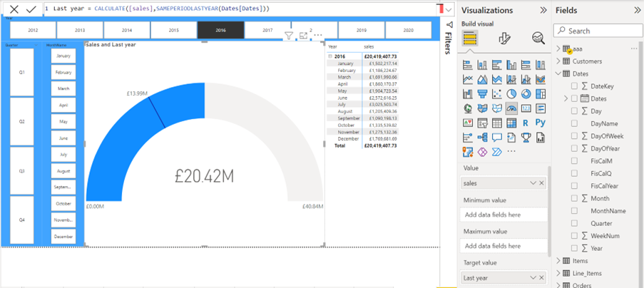Image resolution: width=644 pixels, height=288 pixels.
Task: Open the Build visual tab icon
Action: [x=469, y=38]
